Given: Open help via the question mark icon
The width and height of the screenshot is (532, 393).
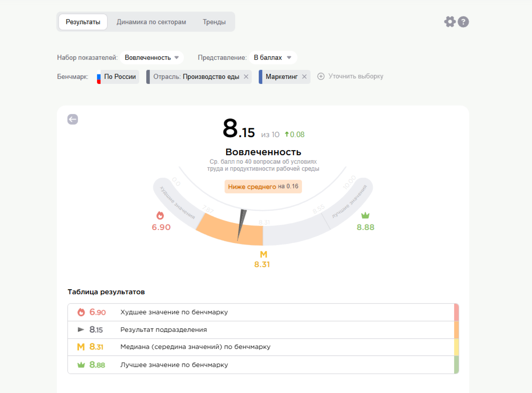Looking at the screenshot, I should (x=463, y=22).
